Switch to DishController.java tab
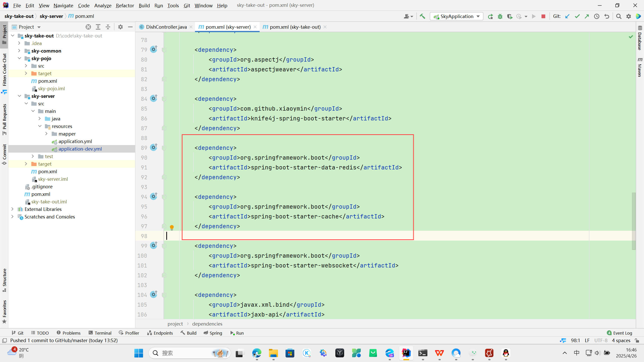Screen dimensions: 644x362 166,27
